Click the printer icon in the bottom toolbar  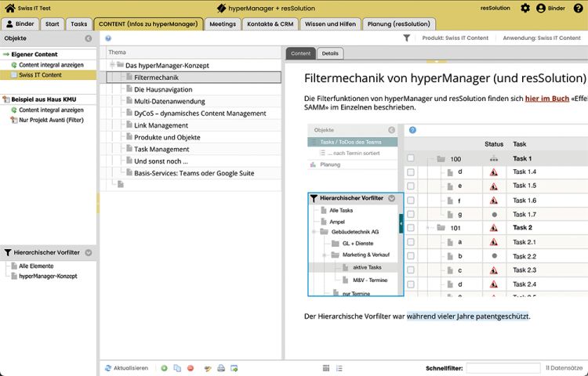221,368
